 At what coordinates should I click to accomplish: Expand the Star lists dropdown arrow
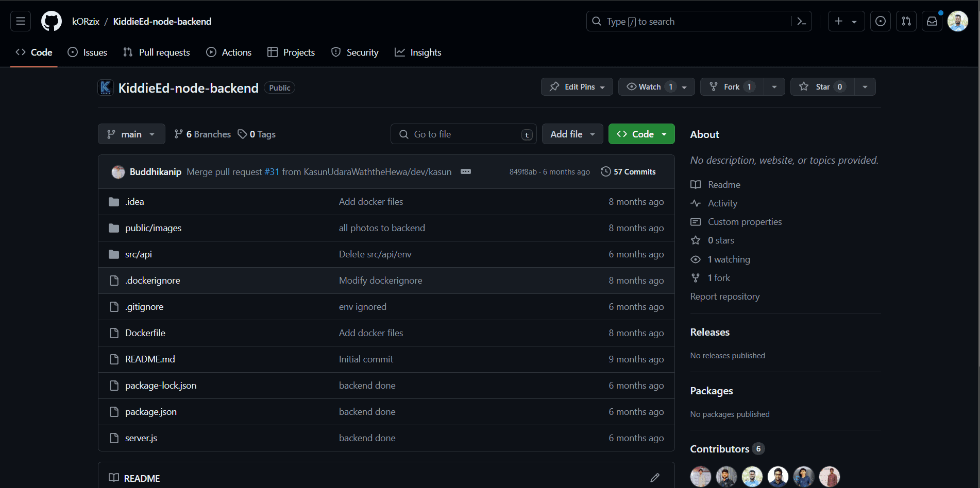865,86
